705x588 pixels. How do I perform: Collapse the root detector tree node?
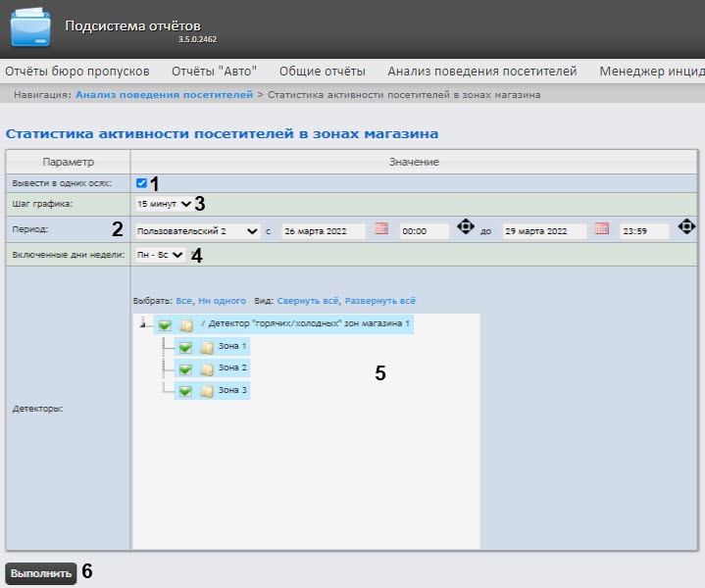point(143,323)
